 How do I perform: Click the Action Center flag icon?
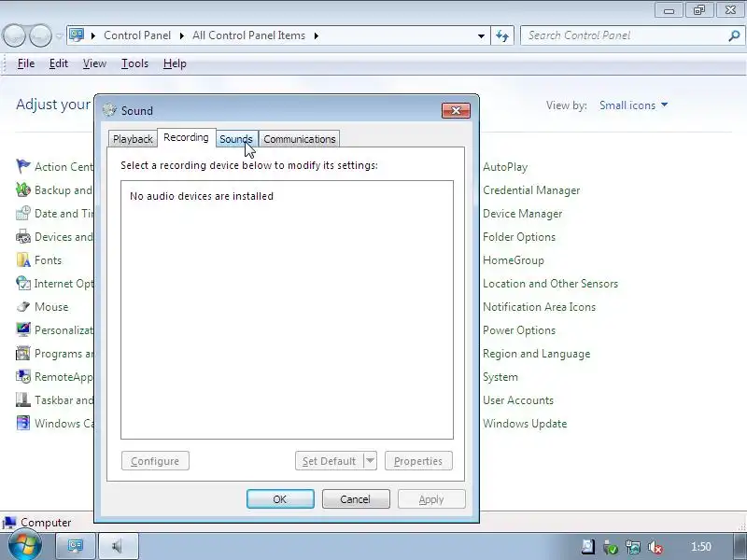[22, 166]
